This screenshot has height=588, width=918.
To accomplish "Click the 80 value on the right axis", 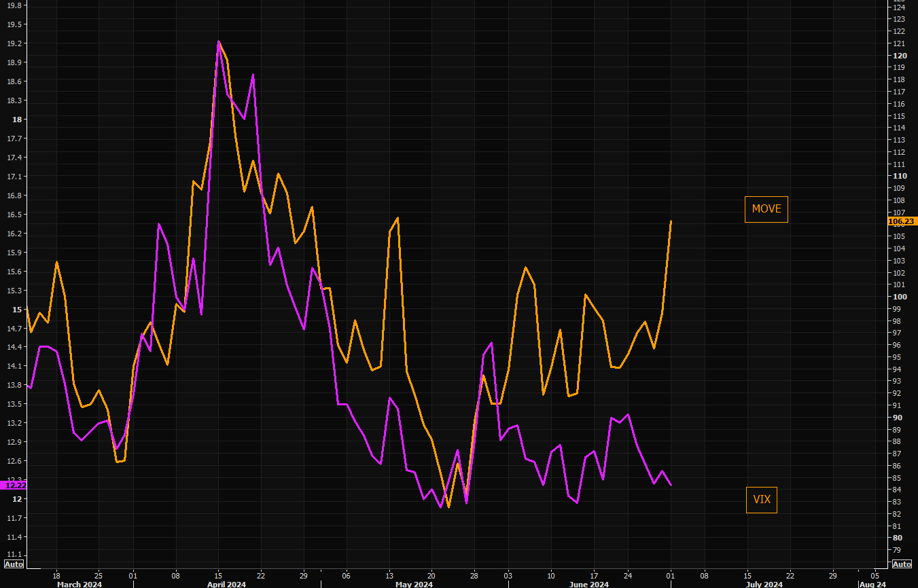I will coord(897,538).
